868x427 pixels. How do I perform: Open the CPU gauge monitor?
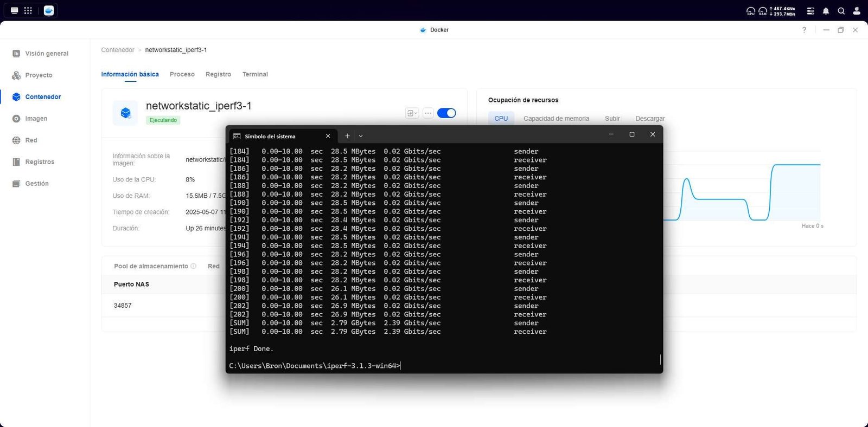coord(751,11)
